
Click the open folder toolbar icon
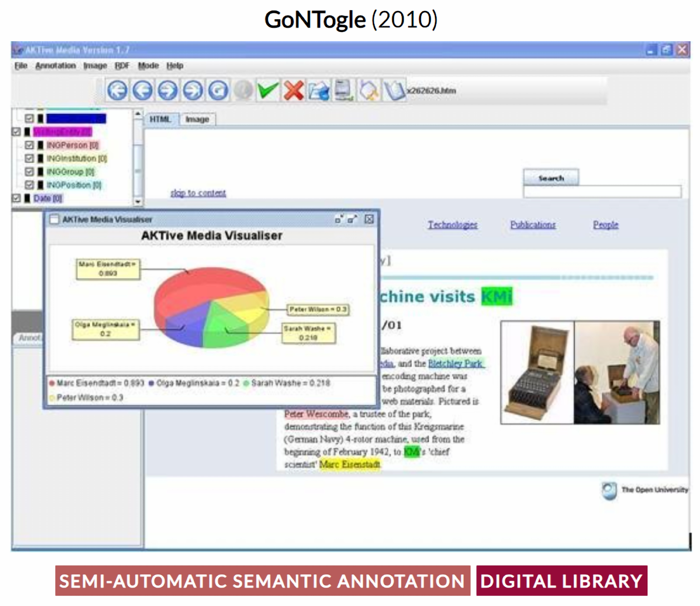click(318, 90)
